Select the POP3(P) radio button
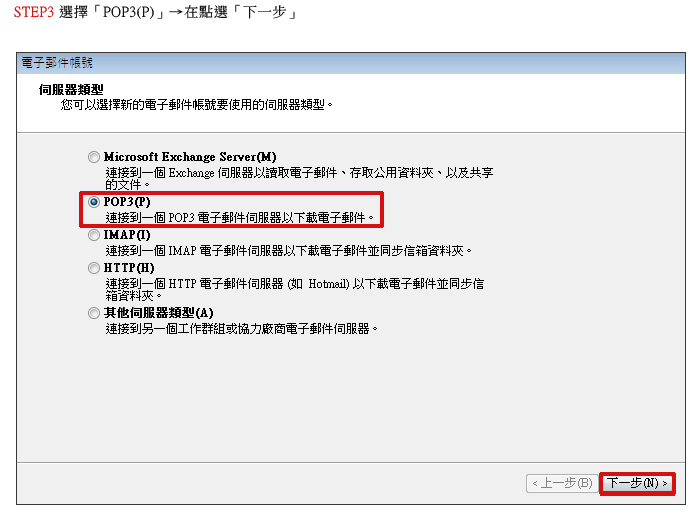 click(x=94, y=202)
